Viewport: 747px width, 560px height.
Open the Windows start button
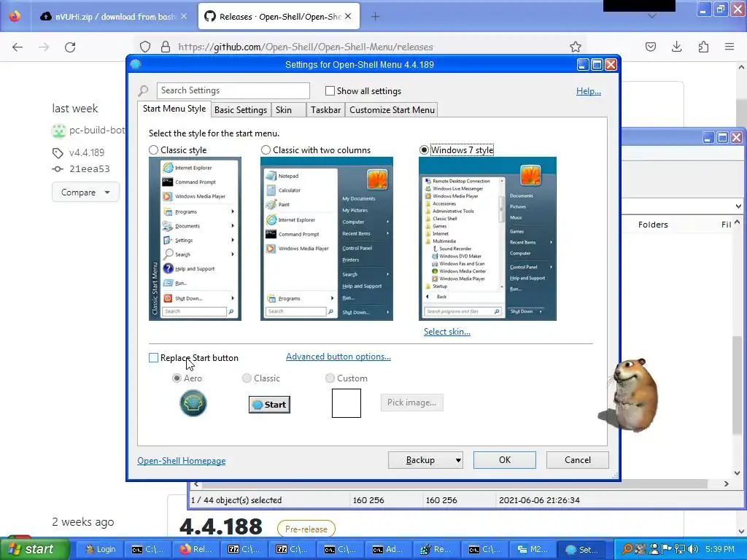pos(34,549)
